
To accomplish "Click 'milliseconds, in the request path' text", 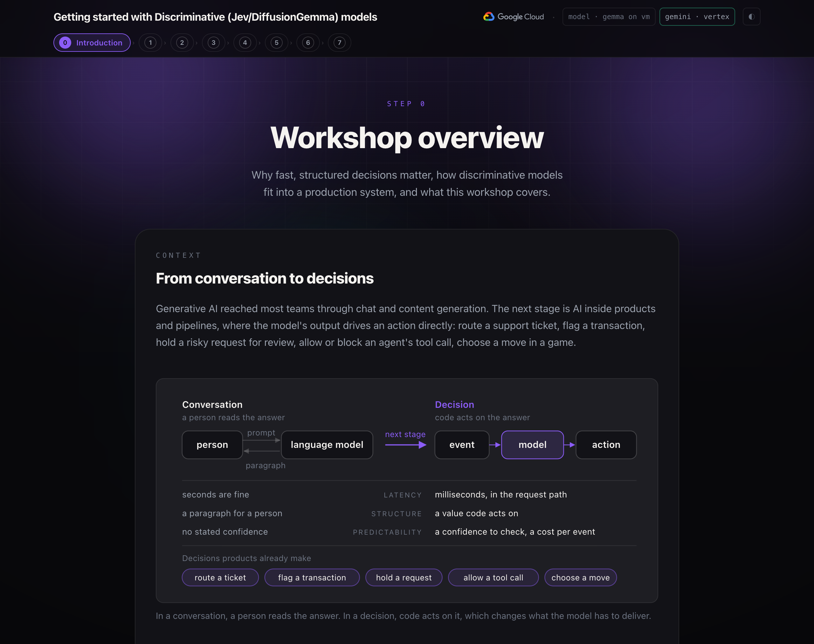I will (501, 495).
